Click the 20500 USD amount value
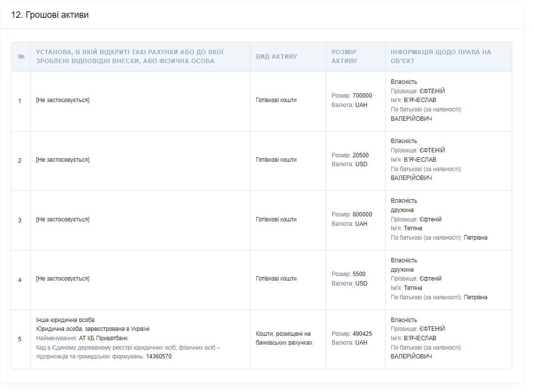This screenshot has height=392, width=534. [x=360, y=155]
